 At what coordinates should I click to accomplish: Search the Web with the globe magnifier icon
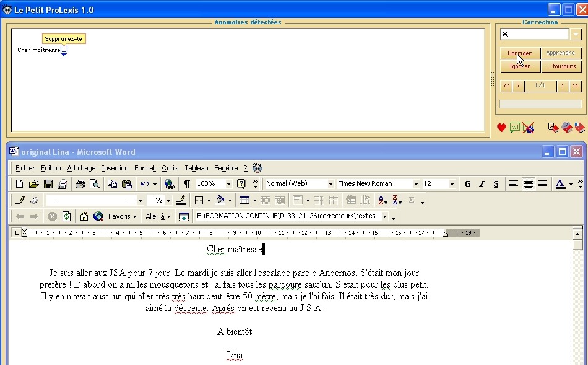(98, 216)
